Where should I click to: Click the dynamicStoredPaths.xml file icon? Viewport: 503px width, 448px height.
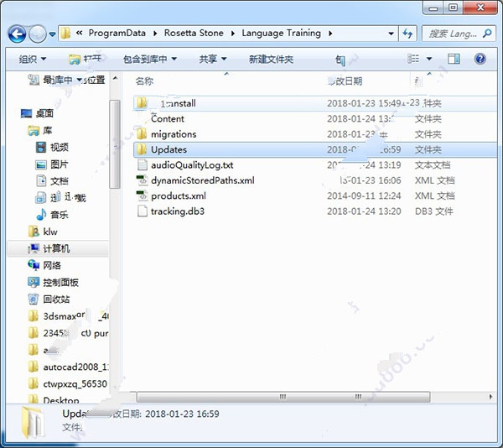(x=142, y=180)
